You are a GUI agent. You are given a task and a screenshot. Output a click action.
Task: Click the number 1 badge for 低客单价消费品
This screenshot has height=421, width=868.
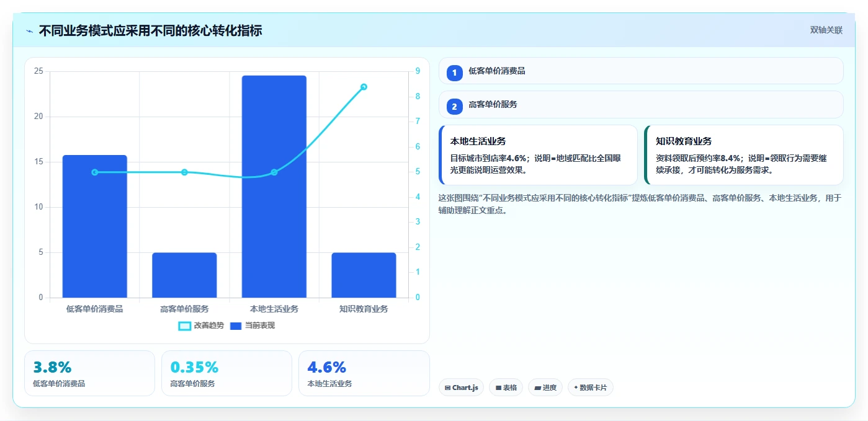click(454, 72)
